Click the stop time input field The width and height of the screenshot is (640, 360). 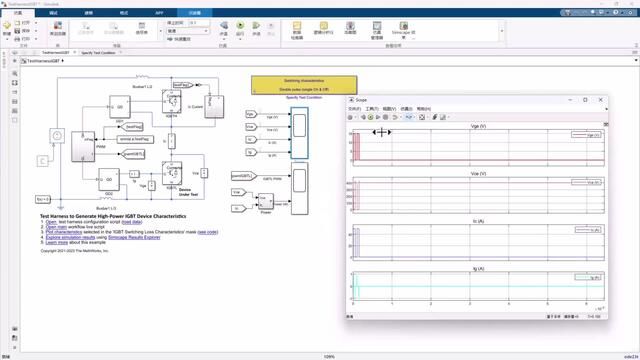click(x=199, y=23)
